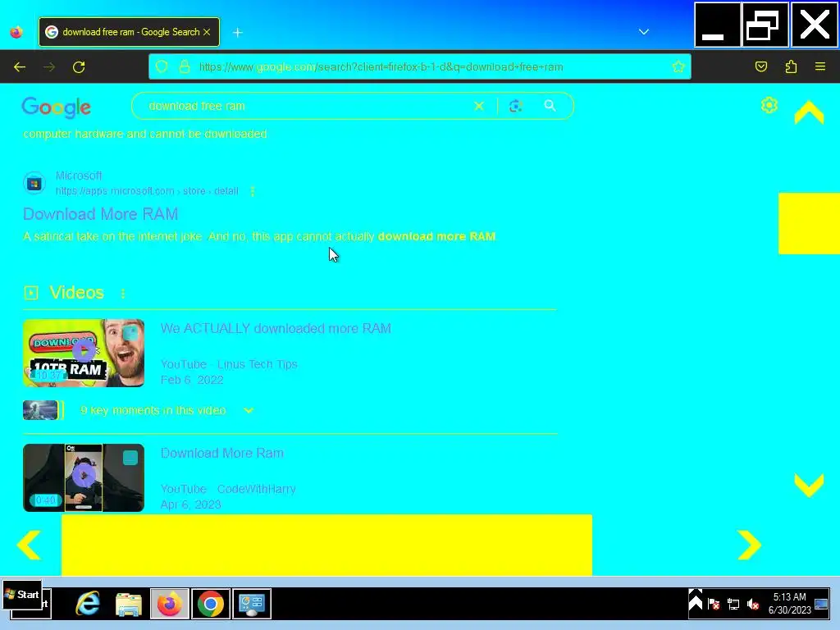
Task: Click the Microsoft site favicon
Action: [34, 184]
